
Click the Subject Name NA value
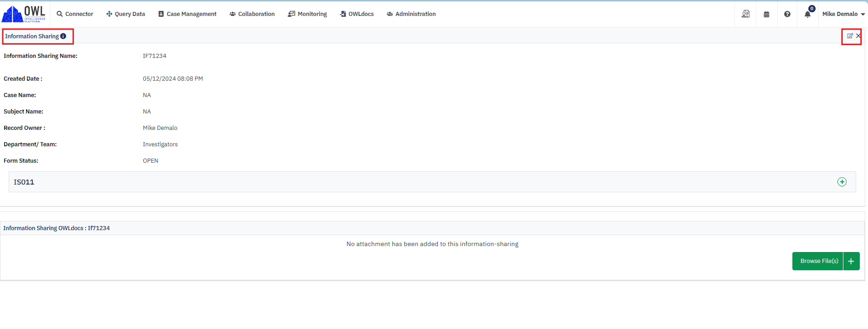point(147,112)
